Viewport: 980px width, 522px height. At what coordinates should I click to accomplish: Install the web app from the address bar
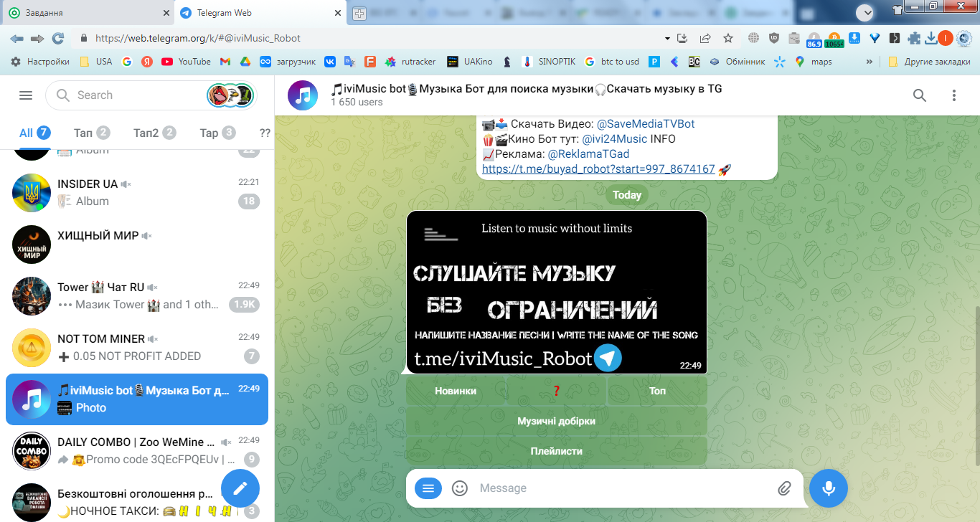point(682,38)
